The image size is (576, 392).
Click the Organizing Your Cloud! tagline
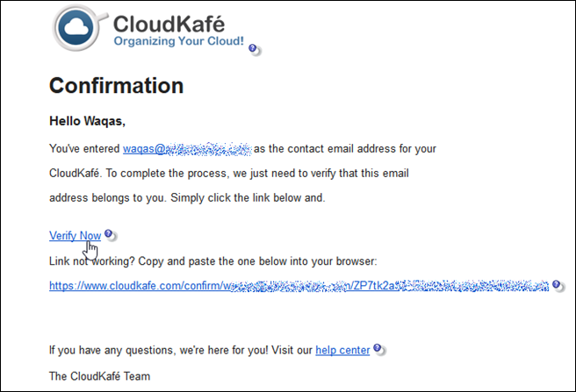(x=179, y=40)
